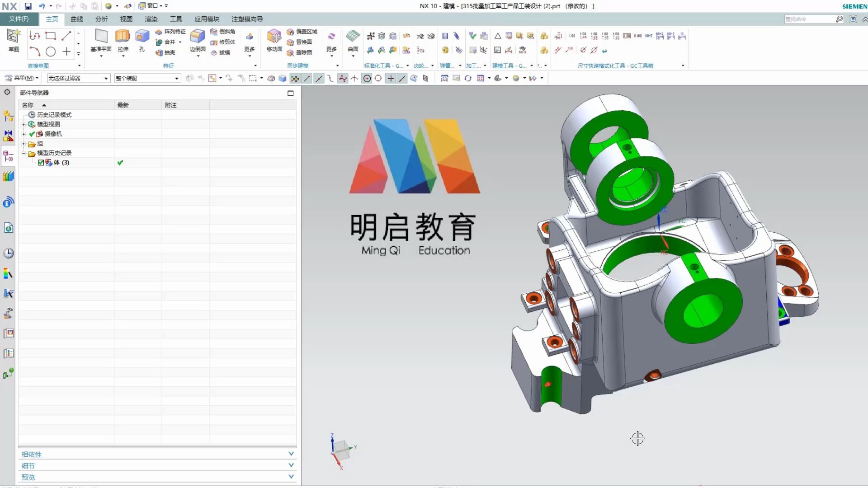Toggle the snap center point icon
The width and height of the screenshot is (868, 488).
pos(367,79)
